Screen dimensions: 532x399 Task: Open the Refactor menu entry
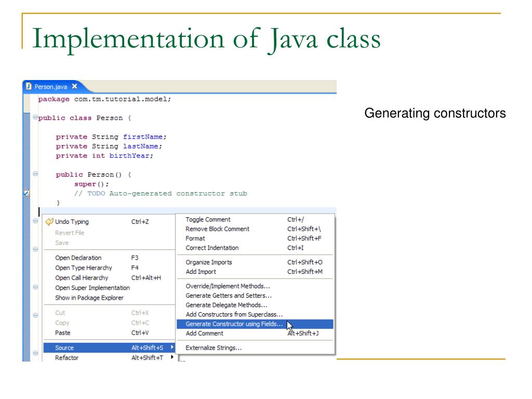coord(109,357)
